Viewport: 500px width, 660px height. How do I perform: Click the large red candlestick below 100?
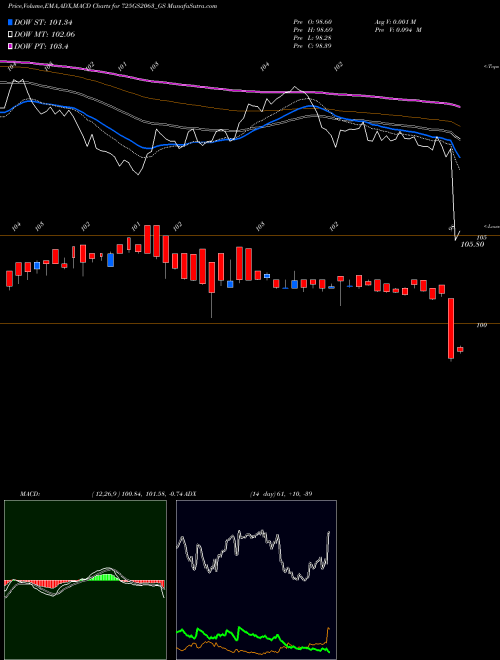point(451,328)
